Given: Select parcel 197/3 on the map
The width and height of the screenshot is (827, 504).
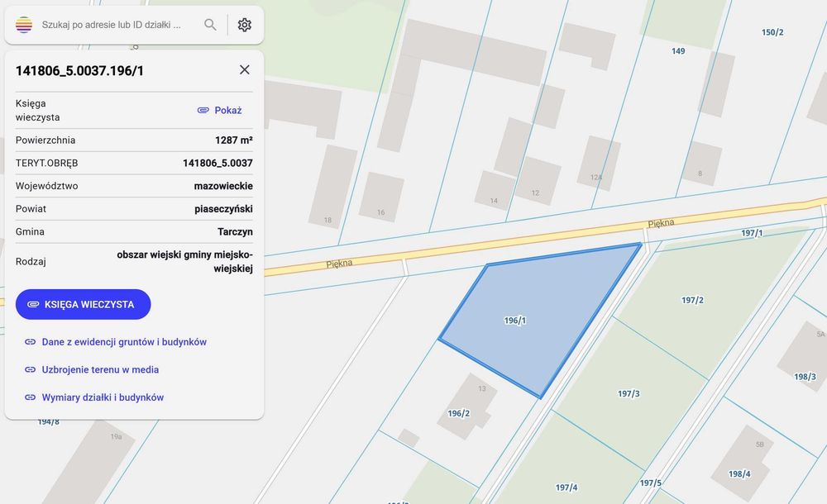Looking at the screenshot, I should tap(629, 394).
